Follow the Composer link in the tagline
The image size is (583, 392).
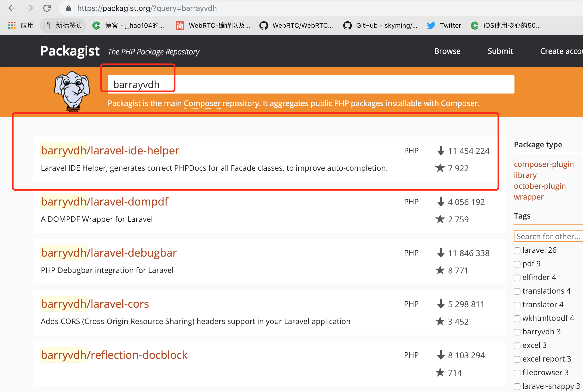point(202,103)
